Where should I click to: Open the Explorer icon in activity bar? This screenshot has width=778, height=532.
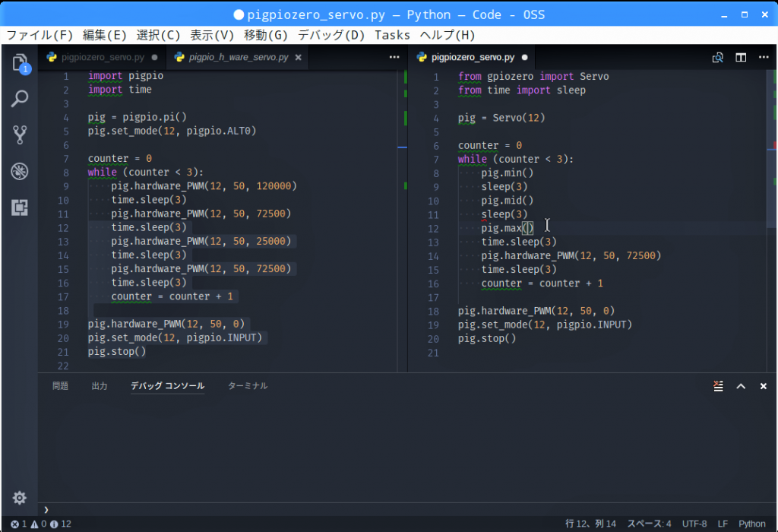click(20, 63)
